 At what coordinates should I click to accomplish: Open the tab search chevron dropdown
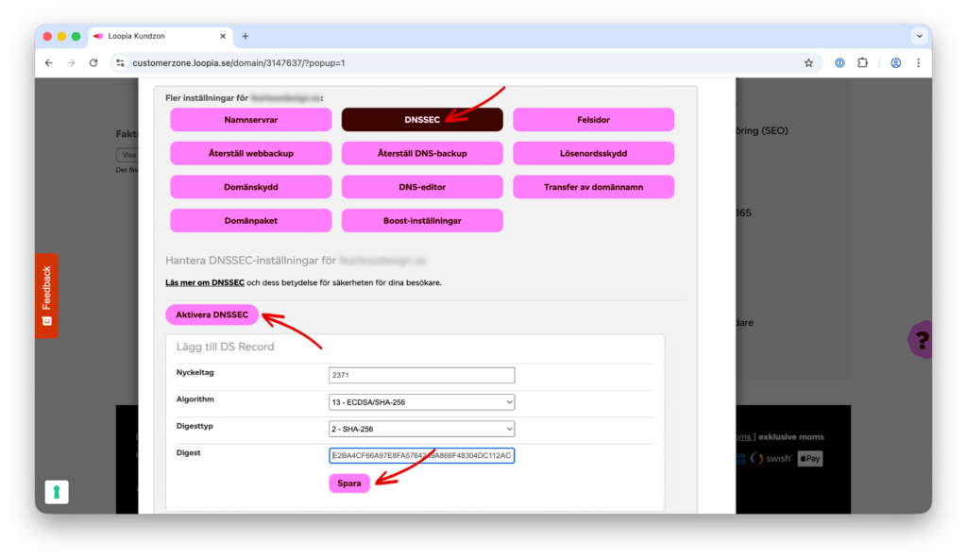click(919, 36)
